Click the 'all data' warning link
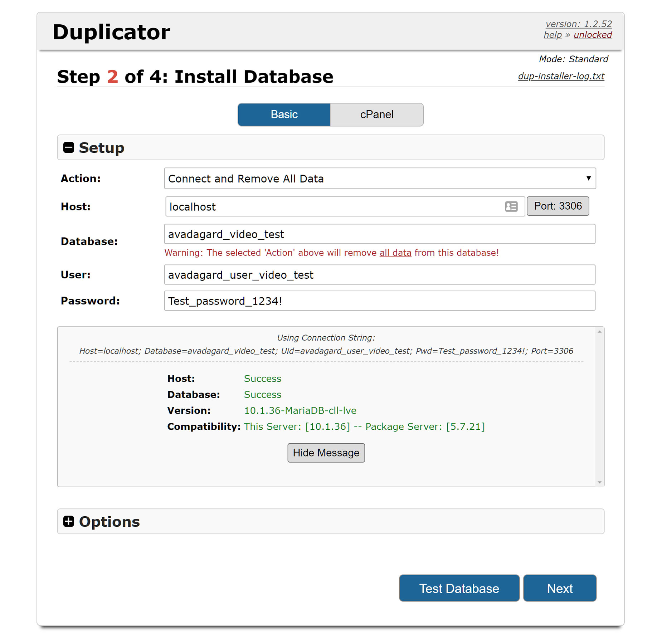 [x=395, y=253]
